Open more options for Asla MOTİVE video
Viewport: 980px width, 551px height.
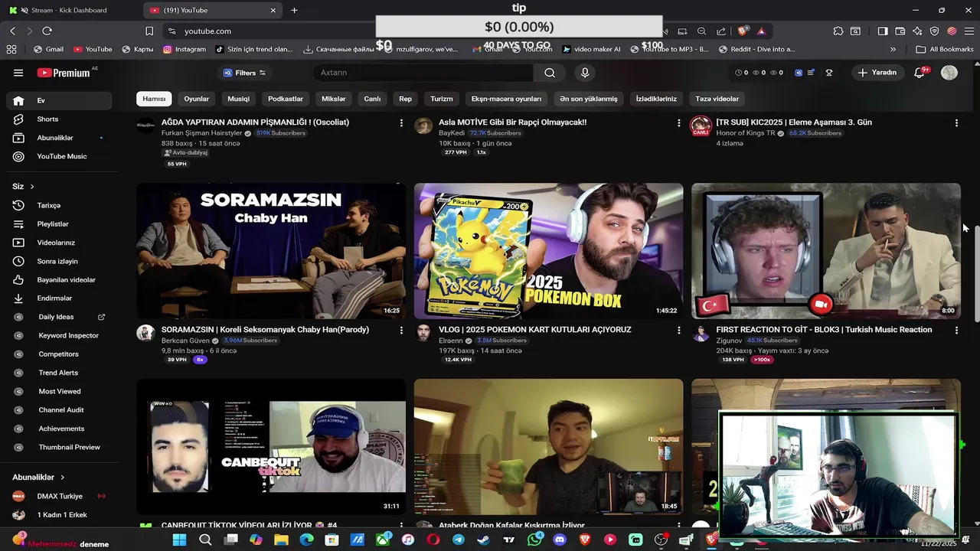(x=678, y=122)
